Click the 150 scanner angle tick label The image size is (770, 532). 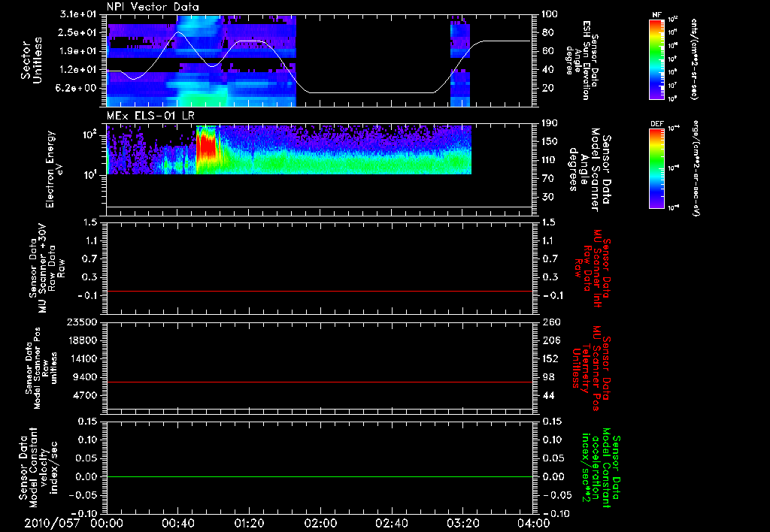pos(551,141)
